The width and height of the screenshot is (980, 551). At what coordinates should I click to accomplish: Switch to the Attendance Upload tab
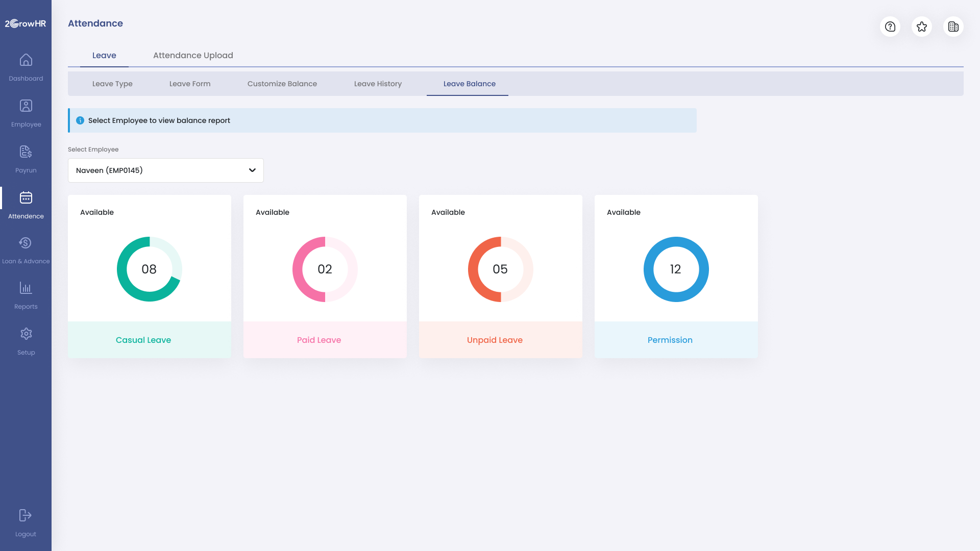193,55
